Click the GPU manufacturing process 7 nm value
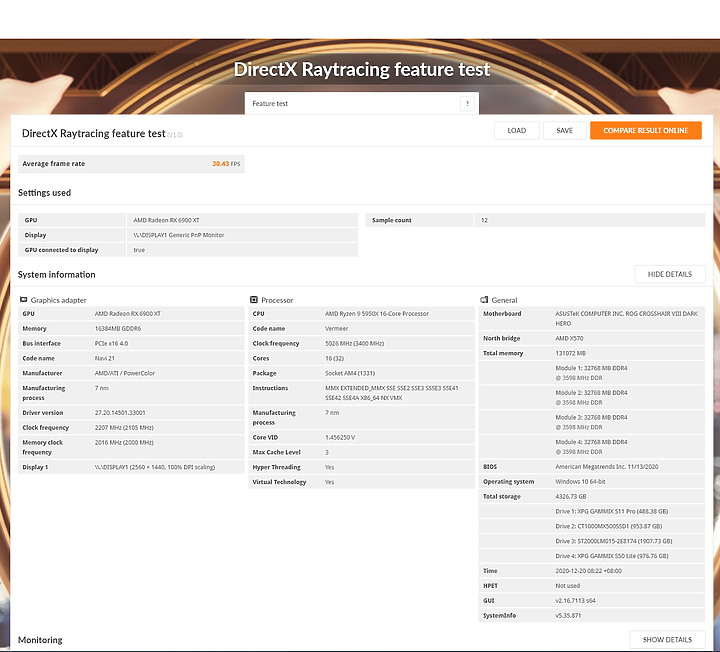 click(101, 388)
